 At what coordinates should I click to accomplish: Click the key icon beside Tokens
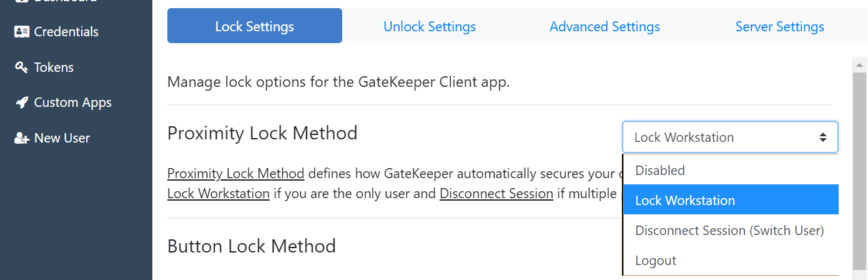[x=22, y=67]
